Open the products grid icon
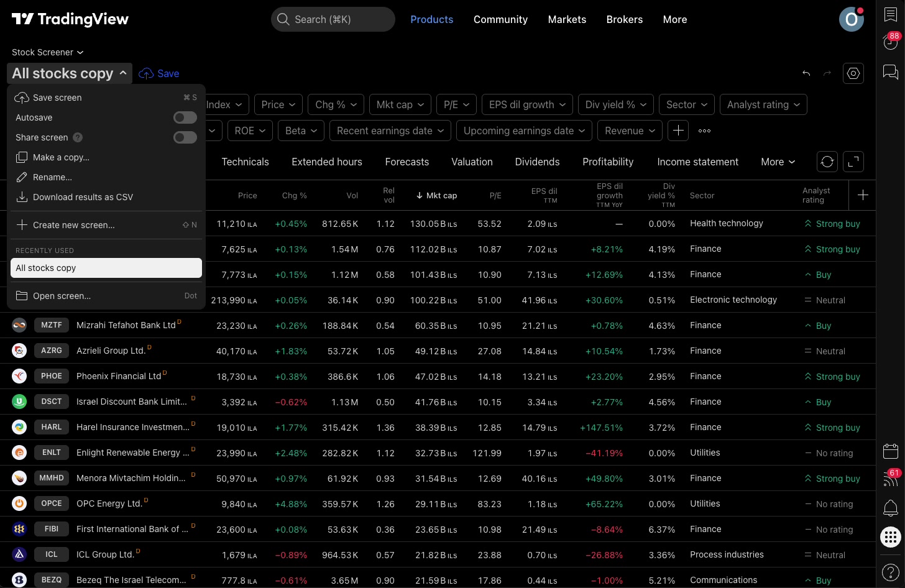905x588 pixels. click(890, 538)
